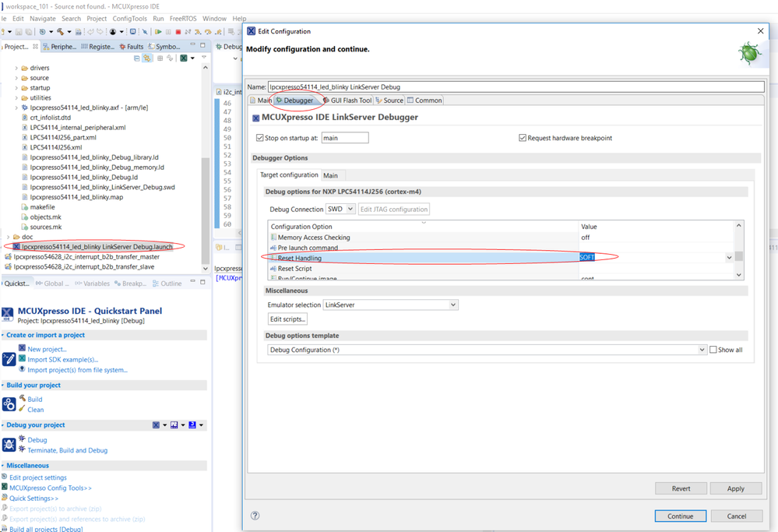The image size is (778, 532).
Task: Enable the Show all checkbox
Action: [x=713, y=350]
